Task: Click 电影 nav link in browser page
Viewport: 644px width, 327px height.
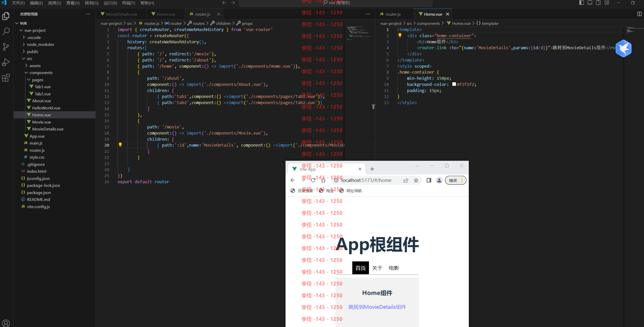Action: pos(394,268)
